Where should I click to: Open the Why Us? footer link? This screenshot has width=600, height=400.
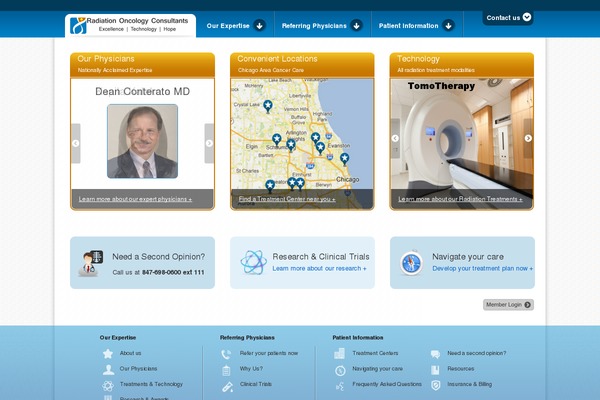point(251,369)
